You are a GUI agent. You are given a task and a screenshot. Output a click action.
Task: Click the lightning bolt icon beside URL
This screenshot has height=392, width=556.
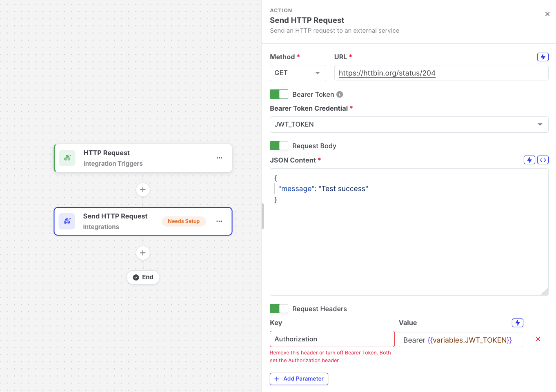pyautogui.click(x=543, y=57)
